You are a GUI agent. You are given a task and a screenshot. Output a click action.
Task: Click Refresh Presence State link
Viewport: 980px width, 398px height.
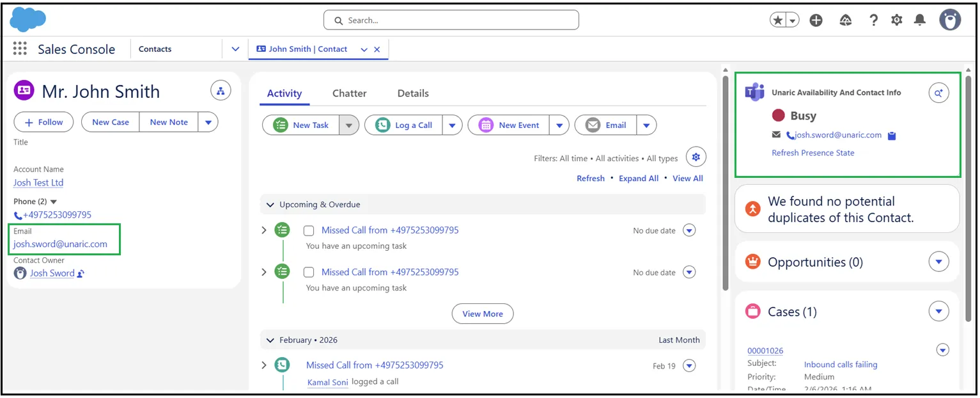tap(813, 153)
